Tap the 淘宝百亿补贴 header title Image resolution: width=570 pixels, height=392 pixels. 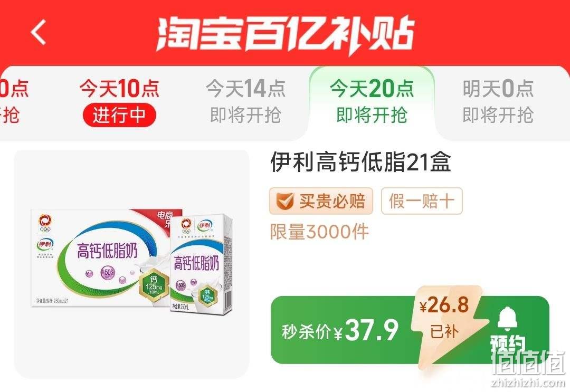286,33
